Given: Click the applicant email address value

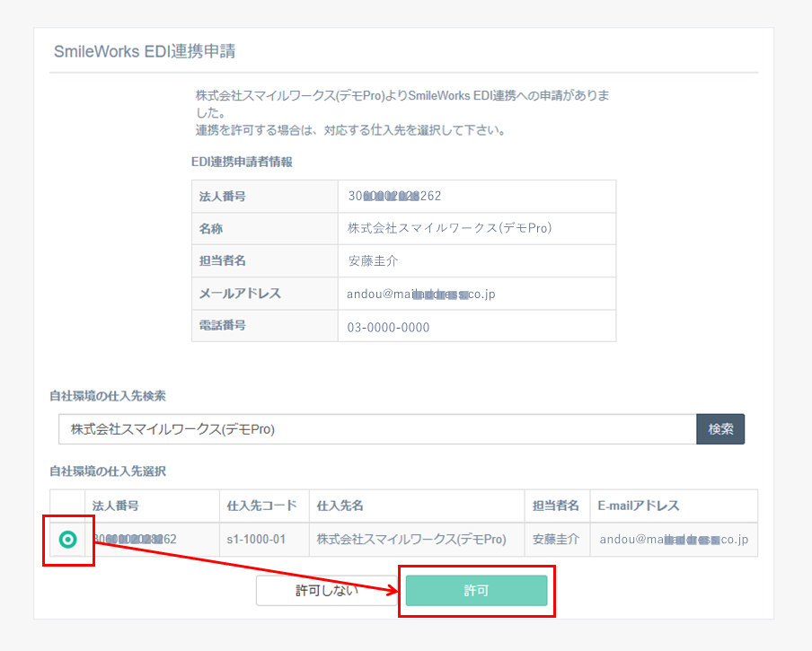Looking at the screenshot, I should point(421,294).
